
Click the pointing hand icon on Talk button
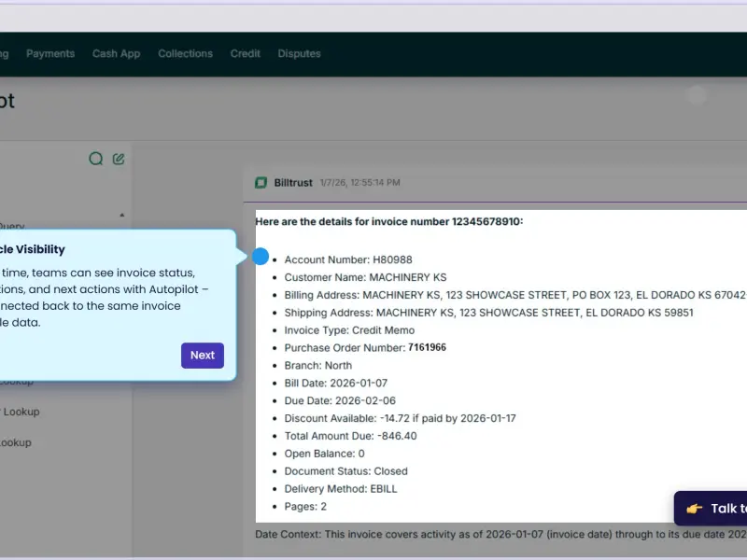694,509
